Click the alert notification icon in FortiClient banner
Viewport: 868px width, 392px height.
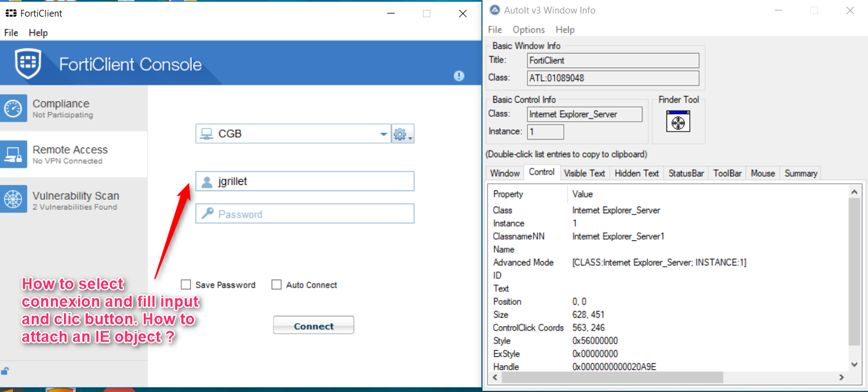tap(459, 76)
